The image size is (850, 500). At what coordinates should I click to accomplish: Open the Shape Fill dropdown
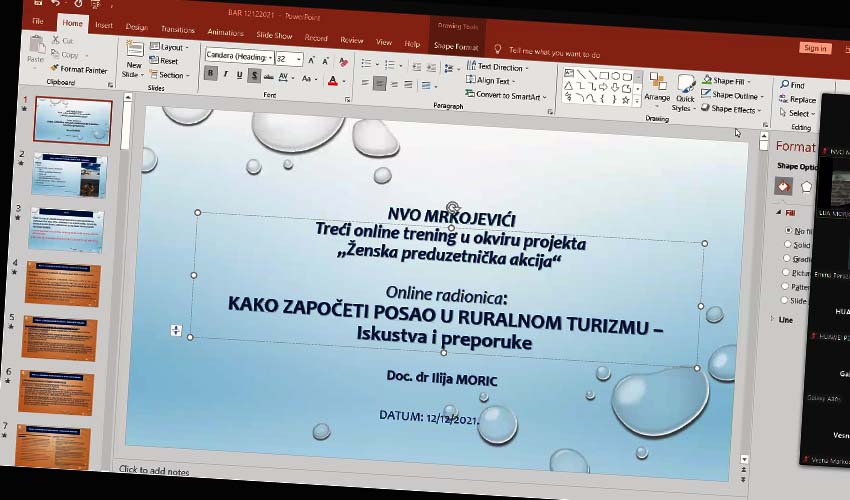727,80
